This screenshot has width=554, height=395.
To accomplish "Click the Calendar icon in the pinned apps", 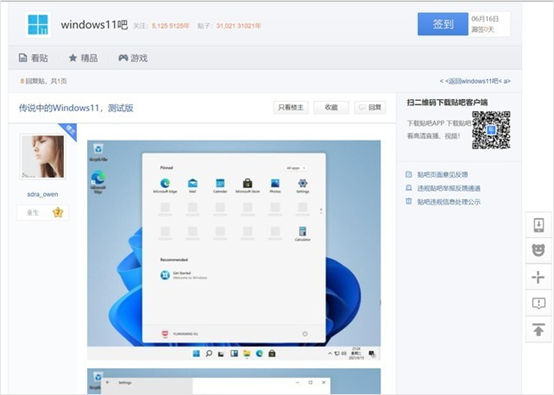I will [220, 183].
